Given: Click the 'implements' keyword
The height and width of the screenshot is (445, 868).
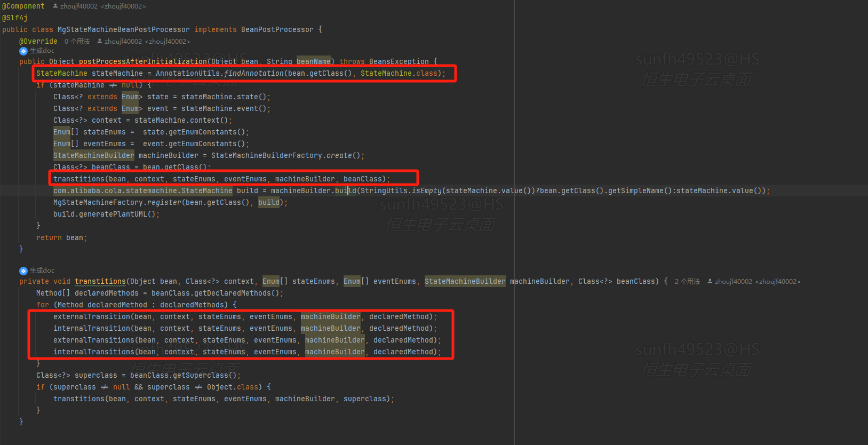Looking at the screenshot, I should (x=216, y=30).
